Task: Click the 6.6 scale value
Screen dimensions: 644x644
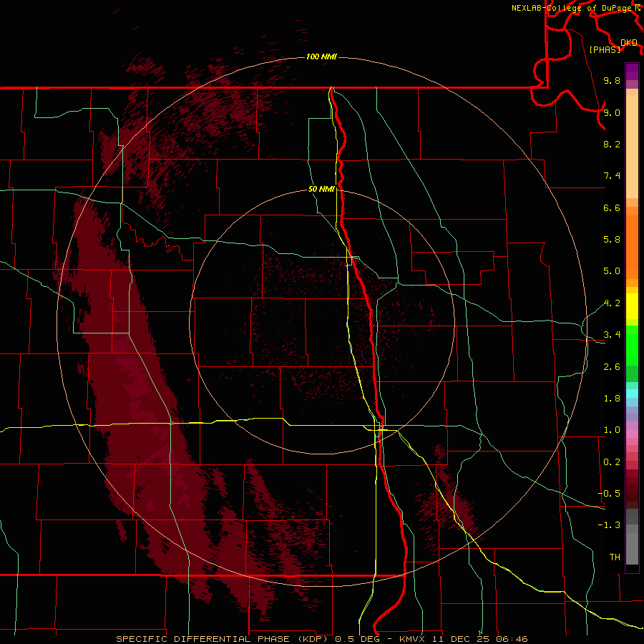Action: (x=612, y=208)
